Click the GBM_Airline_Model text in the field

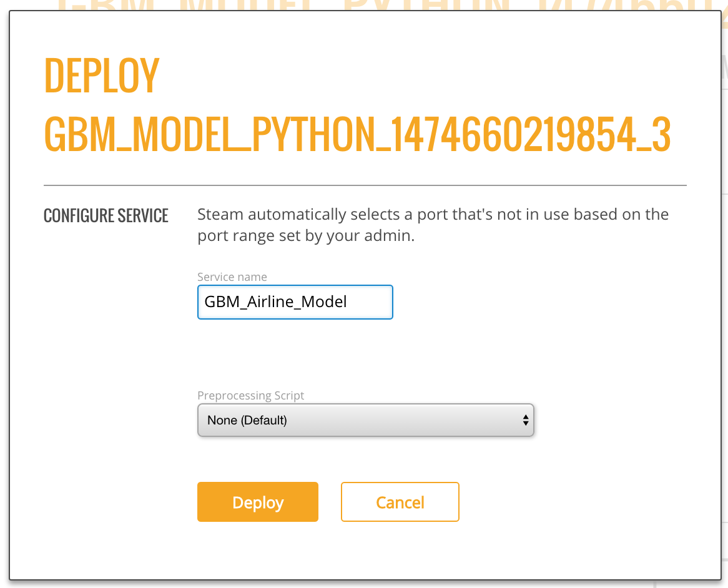pos(275,302)
